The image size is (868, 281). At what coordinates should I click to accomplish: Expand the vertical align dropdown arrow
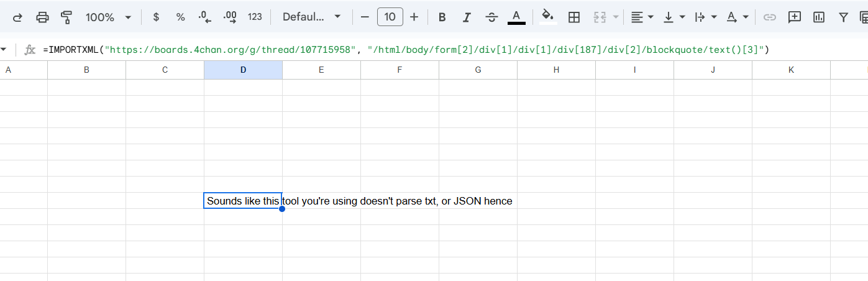pos(682,17)
